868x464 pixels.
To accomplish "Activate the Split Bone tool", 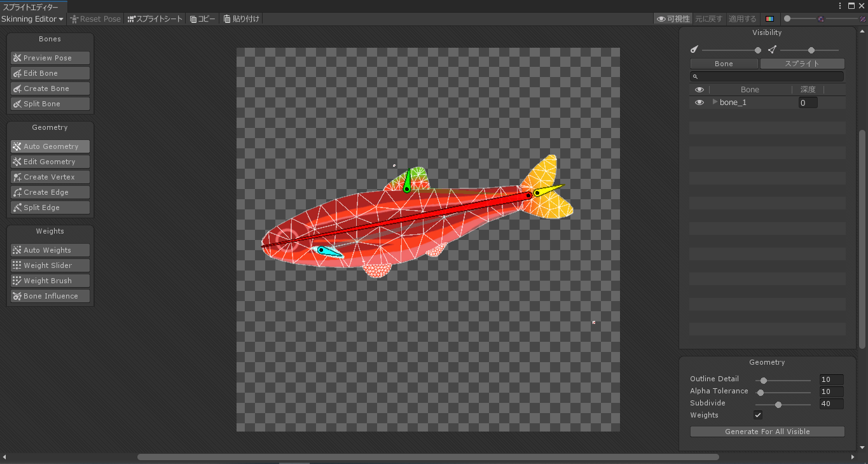I will point(50,103).
